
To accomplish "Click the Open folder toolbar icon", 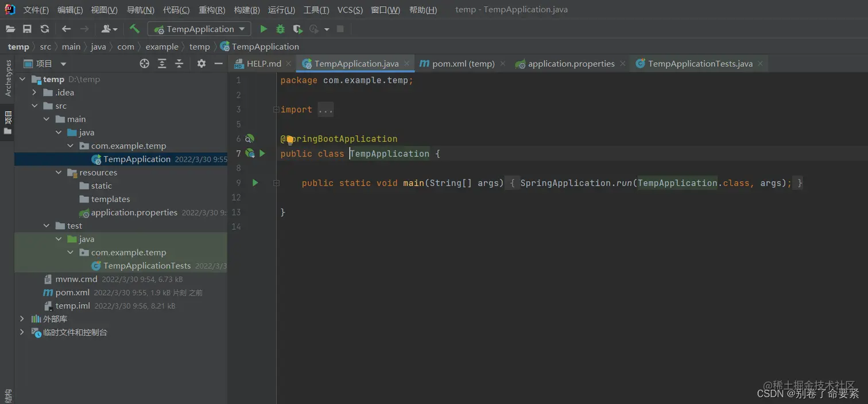I will click(10, 29).
